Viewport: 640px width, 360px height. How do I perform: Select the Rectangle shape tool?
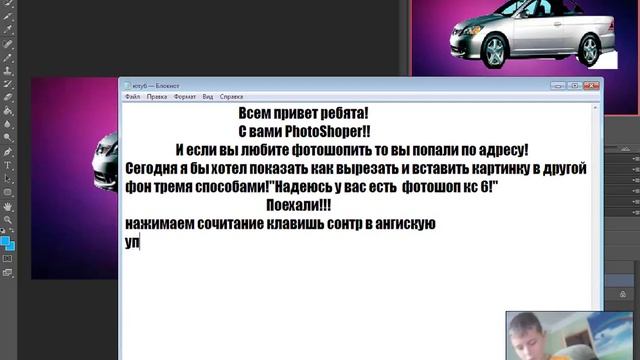7,192
